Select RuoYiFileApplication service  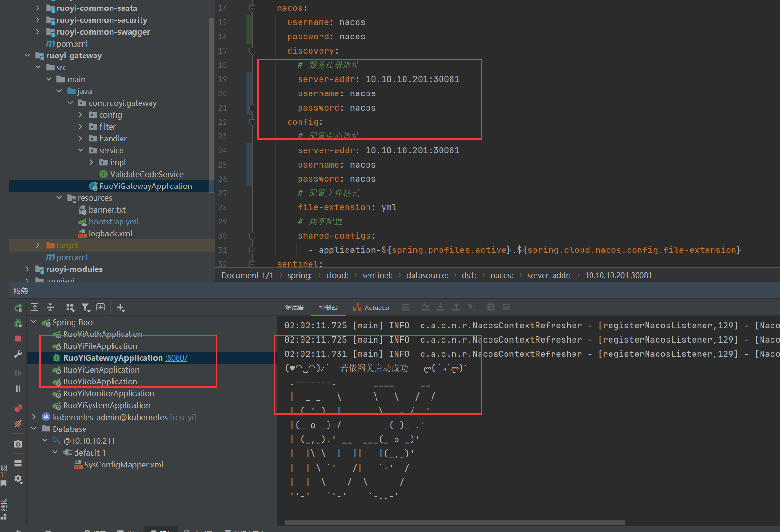pyautogui.click(x=100, y=346)
